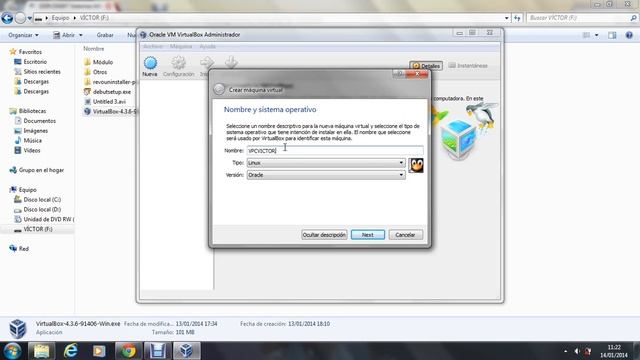The height and width of the screenshot is (360, 640).
Task: Select VÍCTOR (F:) drive in navigation pane
Action: (38, 229)
